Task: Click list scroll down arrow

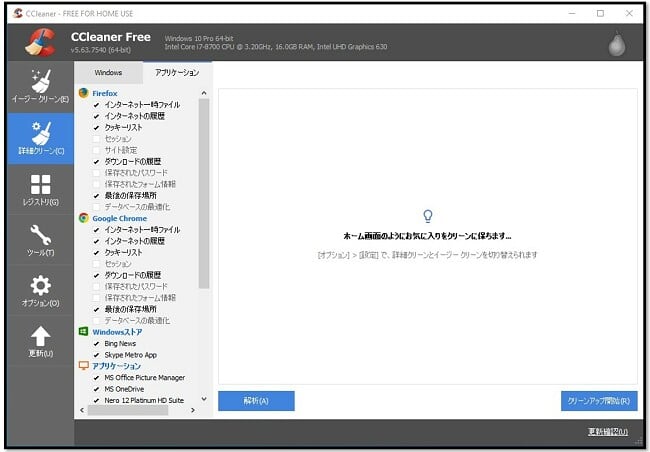Action: [204, 399]
